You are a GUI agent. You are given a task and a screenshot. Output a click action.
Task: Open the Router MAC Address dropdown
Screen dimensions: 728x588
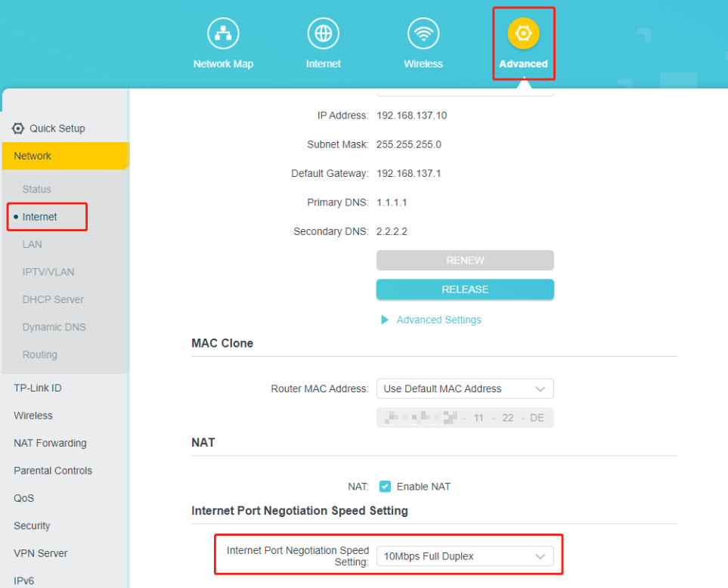click(465, 388)
